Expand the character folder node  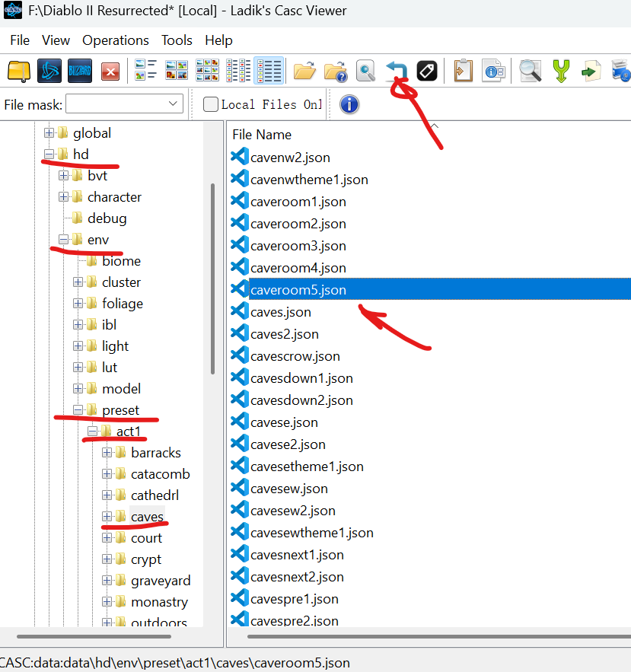63,196
